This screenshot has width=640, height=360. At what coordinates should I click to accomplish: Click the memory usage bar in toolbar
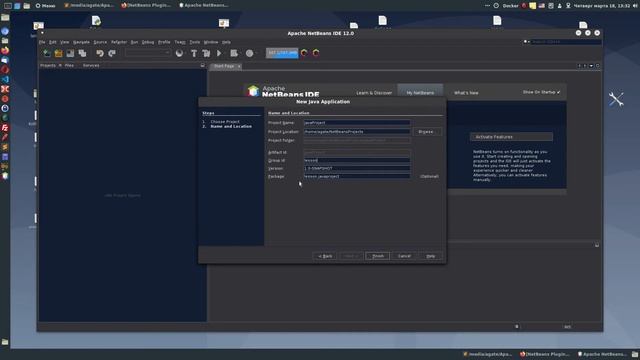point(282,53)
